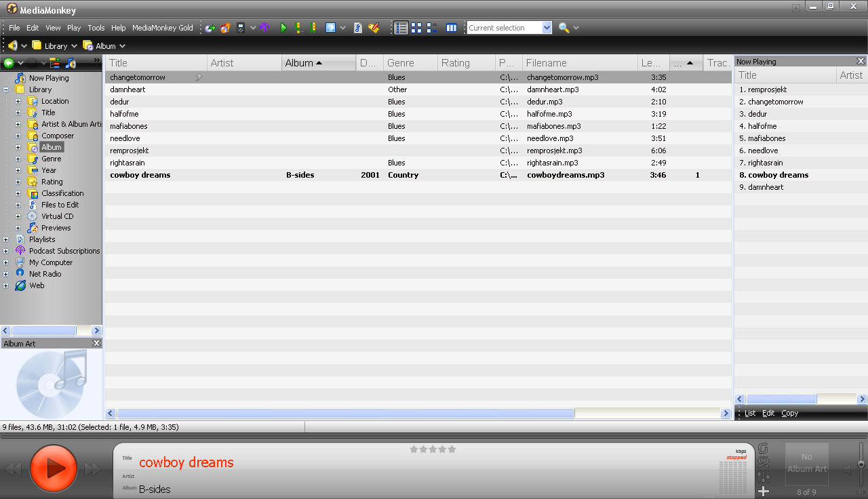Click the portable device sync icon

tap(240, 28)
